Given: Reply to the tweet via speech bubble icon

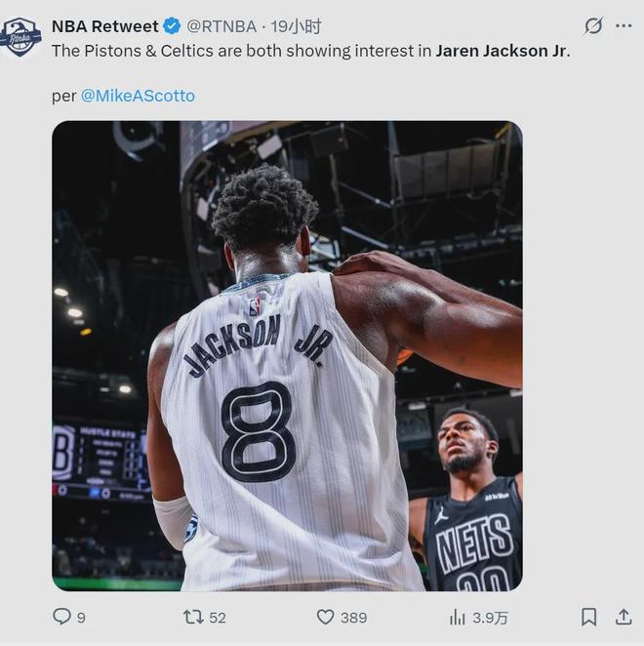Looking at the screenshot, I should 61,617.
